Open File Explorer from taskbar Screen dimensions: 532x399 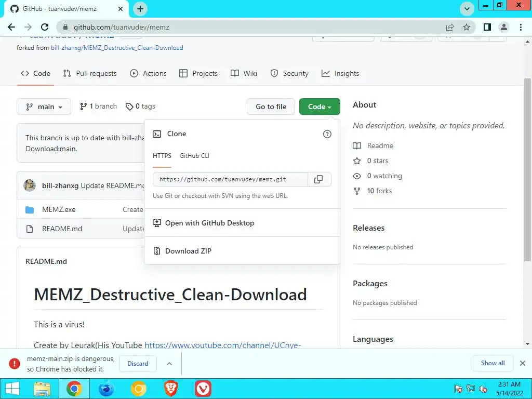[x=42, y=389]
